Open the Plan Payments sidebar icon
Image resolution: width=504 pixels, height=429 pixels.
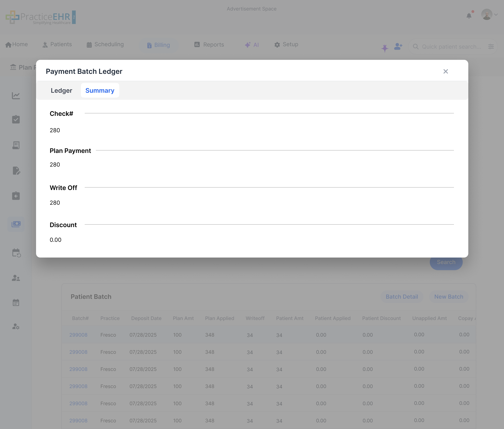[16, 224]
